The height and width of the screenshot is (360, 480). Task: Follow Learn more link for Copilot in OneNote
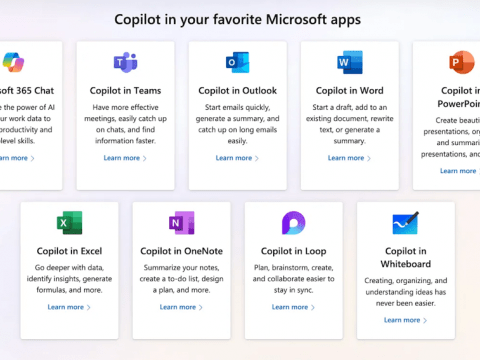(181, 307)
